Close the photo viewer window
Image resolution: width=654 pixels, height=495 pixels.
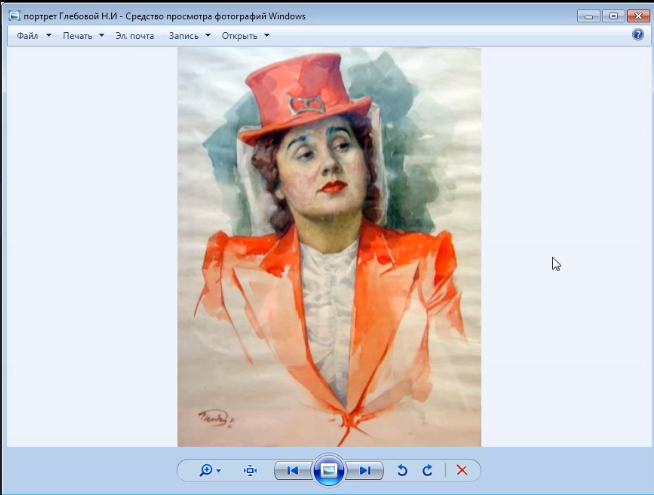636,15
